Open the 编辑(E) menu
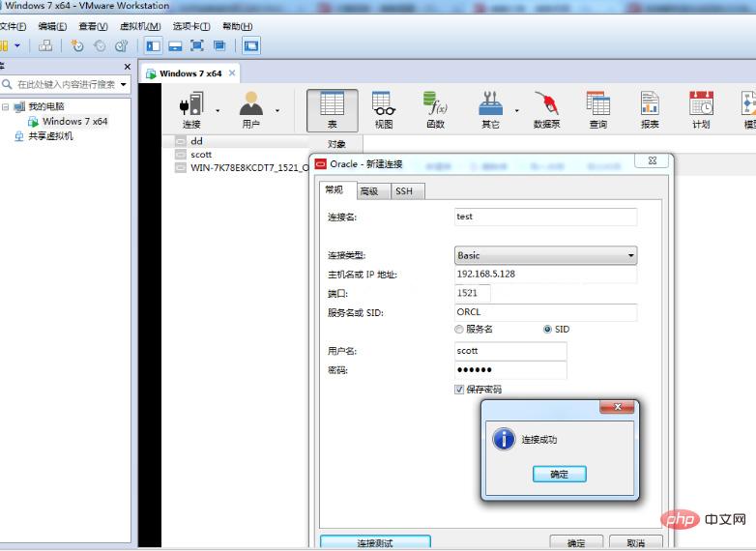756x551 pixels. [52, 26]
